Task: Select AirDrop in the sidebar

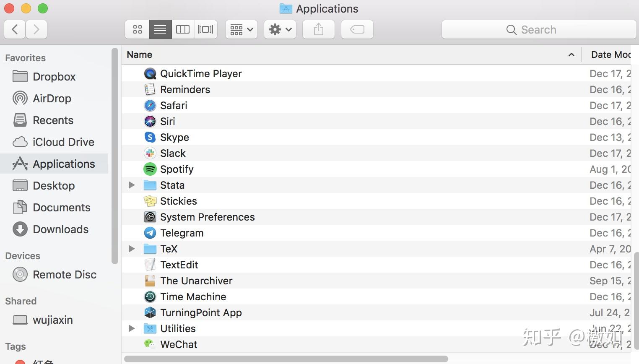Action: point(52,98)
